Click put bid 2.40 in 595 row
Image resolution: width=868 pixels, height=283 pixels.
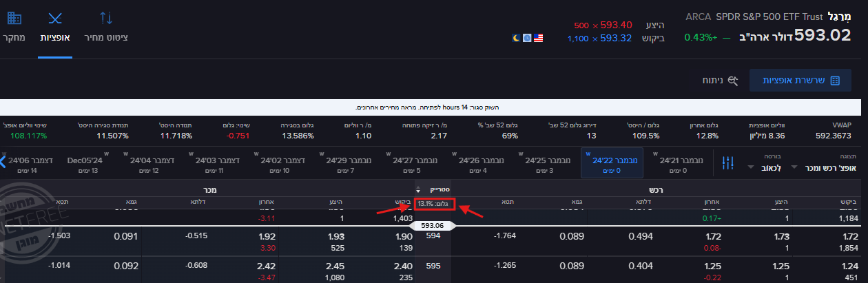404,266
